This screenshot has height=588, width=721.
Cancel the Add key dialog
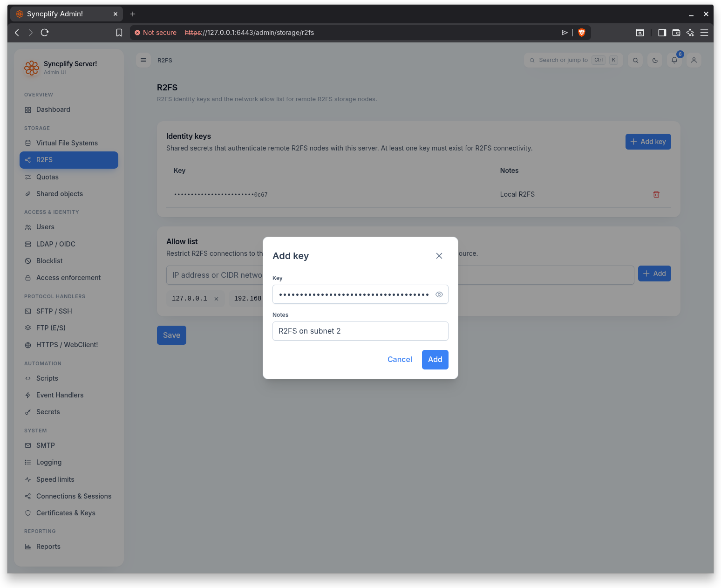click(400, 359)
